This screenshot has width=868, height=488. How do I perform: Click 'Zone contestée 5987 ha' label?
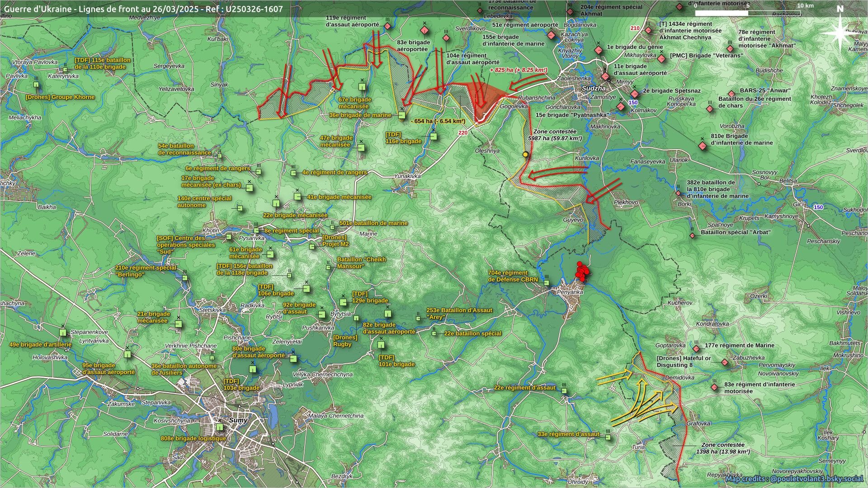[x=555, y=135]
